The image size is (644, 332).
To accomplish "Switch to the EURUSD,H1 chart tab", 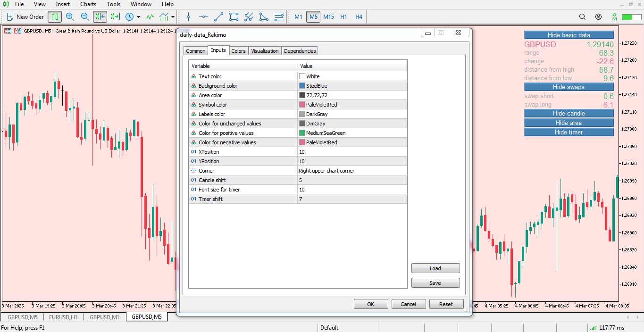I will pyautogui.click(x=63, y=317).
